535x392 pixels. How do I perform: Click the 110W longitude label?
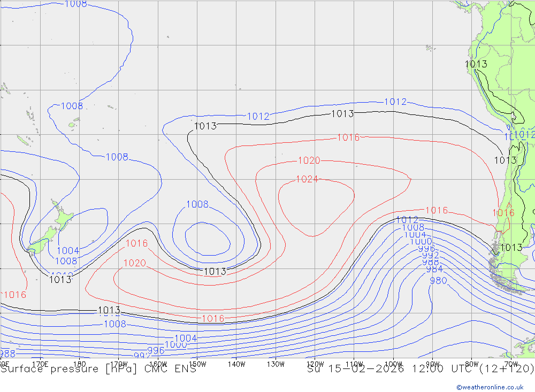[354, 364]
